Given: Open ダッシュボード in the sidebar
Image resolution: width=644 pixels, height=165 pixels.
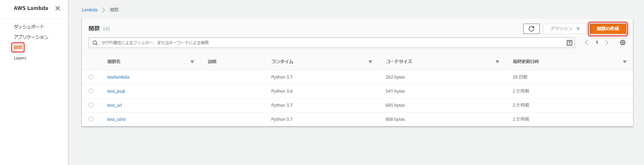Looking at the screenshot, I should point(29,27).
